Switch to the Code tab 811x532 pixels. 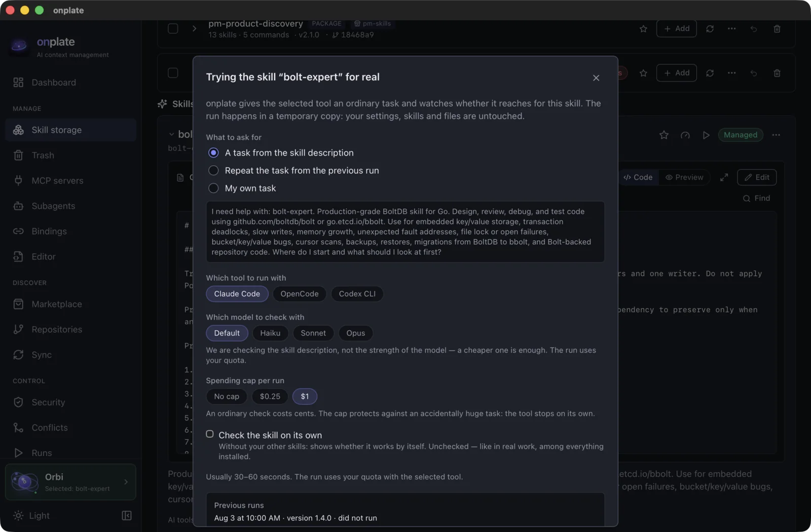pyautogui.click(x=638, y=177)
